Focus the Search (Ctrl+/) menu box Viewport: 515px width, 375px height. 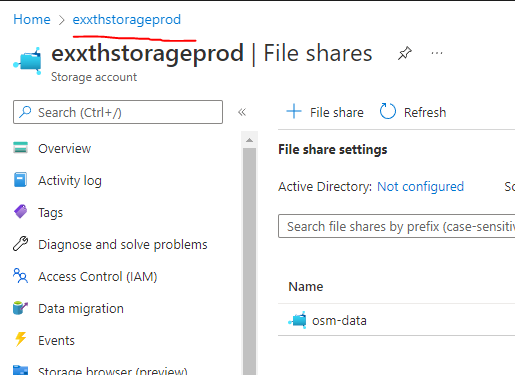[x=118, y=112]
